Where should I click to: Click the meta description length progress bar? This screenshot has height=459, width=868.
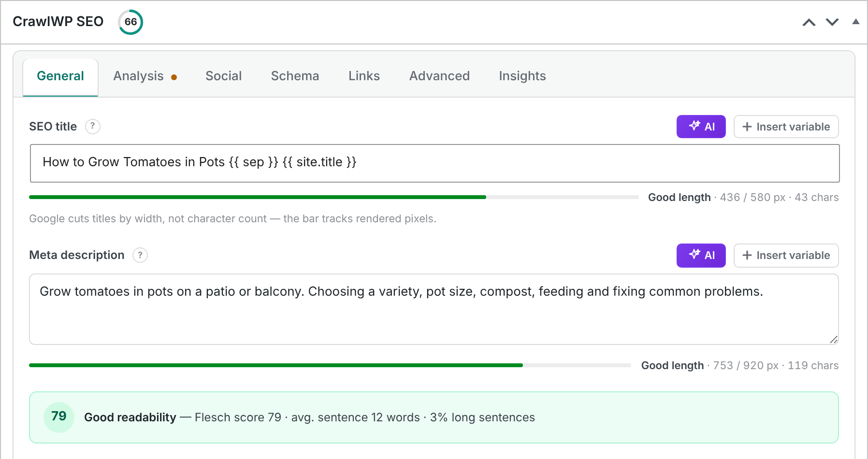click(330, 365)
